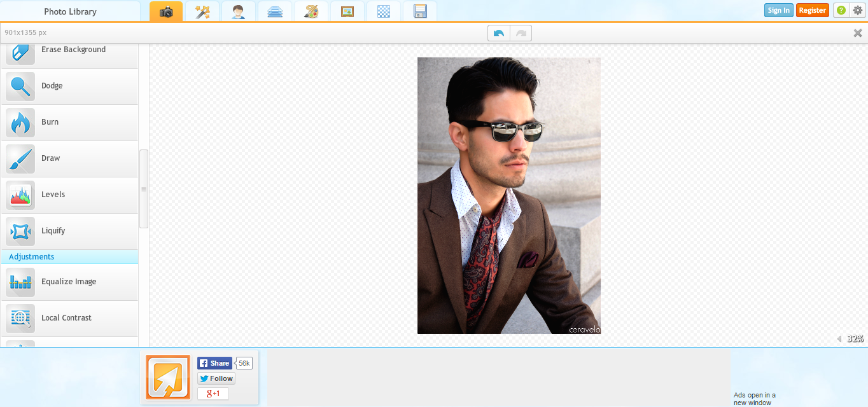Open the Equalize Image icon

20,282
